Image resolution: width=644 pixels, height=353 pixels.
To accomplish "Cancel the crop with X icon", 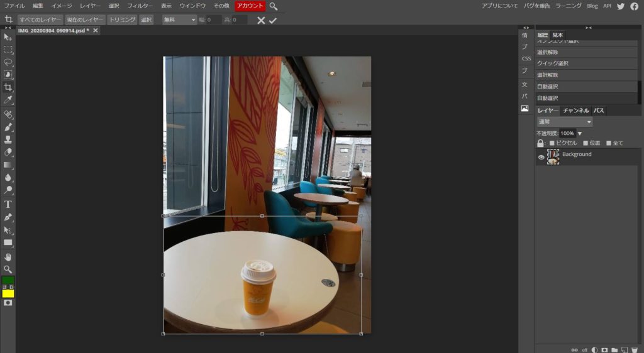I will 261,20.
